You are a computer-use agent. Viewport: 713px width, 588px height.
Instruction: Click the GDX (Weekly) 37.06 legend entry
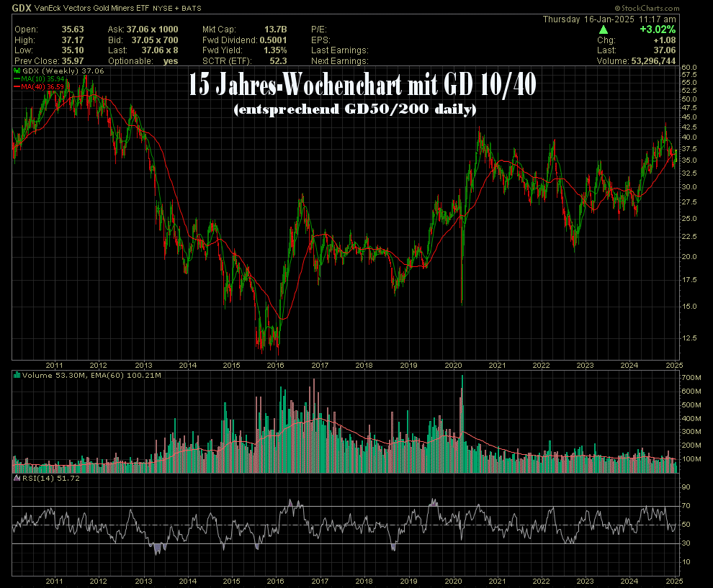(x=63, y=71)
